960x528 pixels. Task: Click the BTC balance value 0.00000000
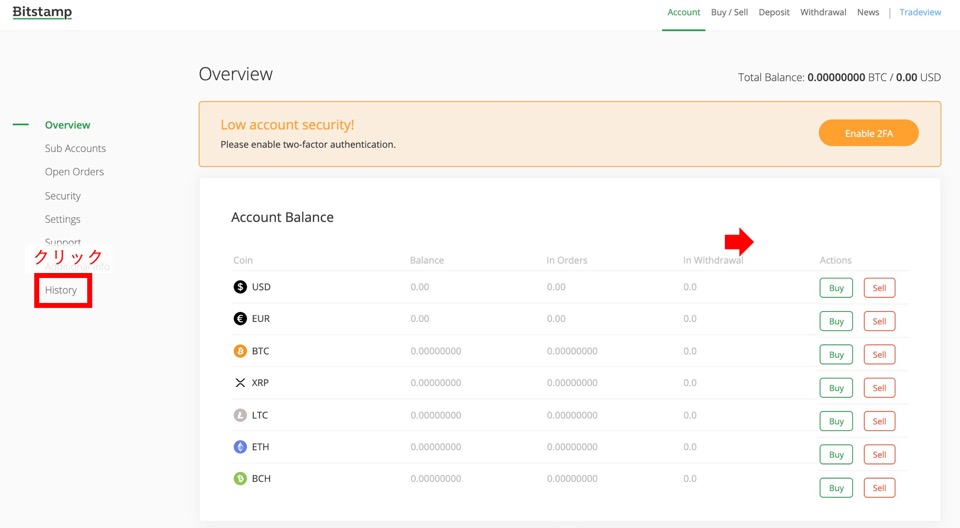pos(435,351)
